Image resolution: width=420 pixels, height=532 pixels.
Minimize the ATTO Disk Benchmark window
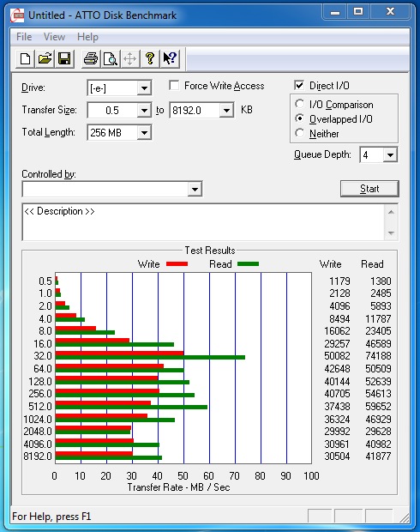(x=334, y=13)
